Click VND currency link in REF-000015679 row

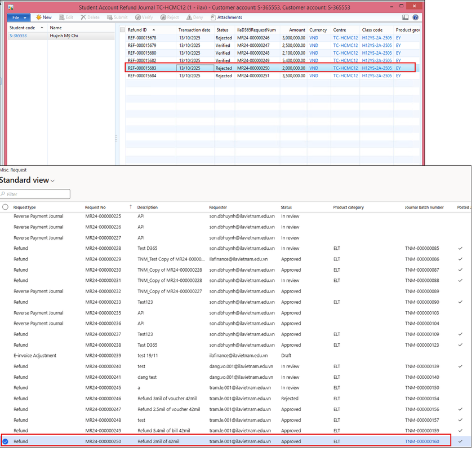click(314, 45)
